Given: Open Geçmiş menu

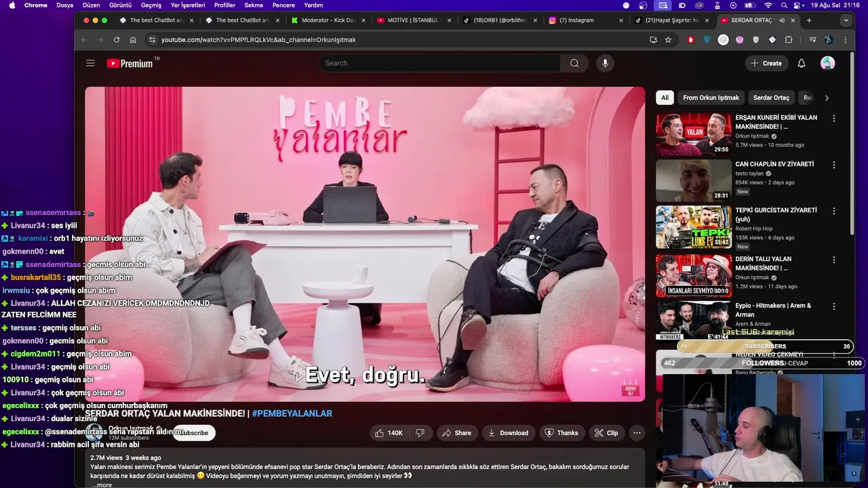Looking at the screenshot, I should (151, 5).
